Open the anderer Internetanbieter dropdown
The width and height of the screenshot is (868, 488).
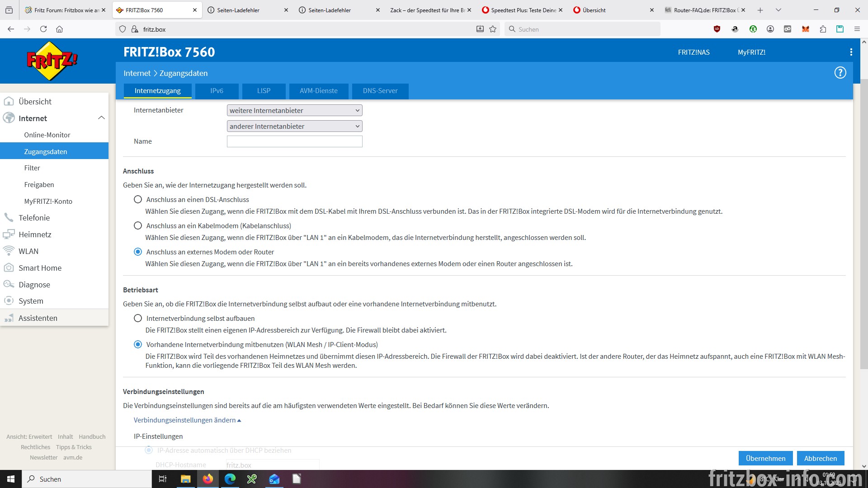tap(294, 126)
